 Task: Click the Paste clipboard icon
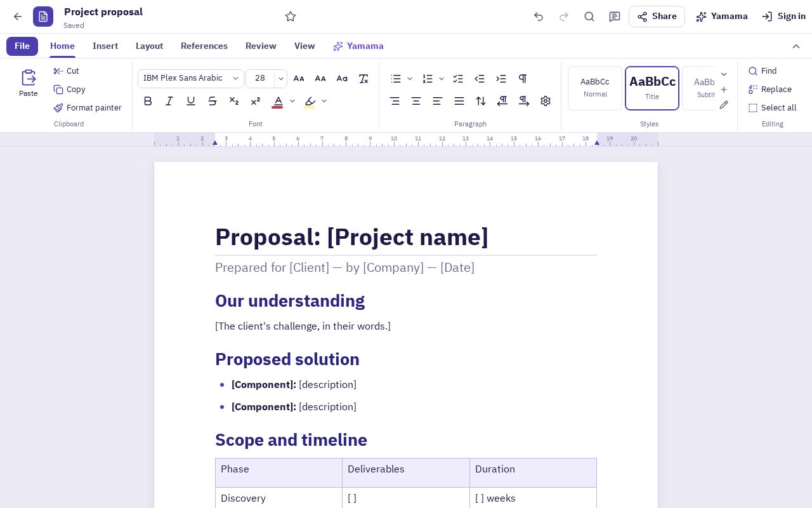coord(29,83)
